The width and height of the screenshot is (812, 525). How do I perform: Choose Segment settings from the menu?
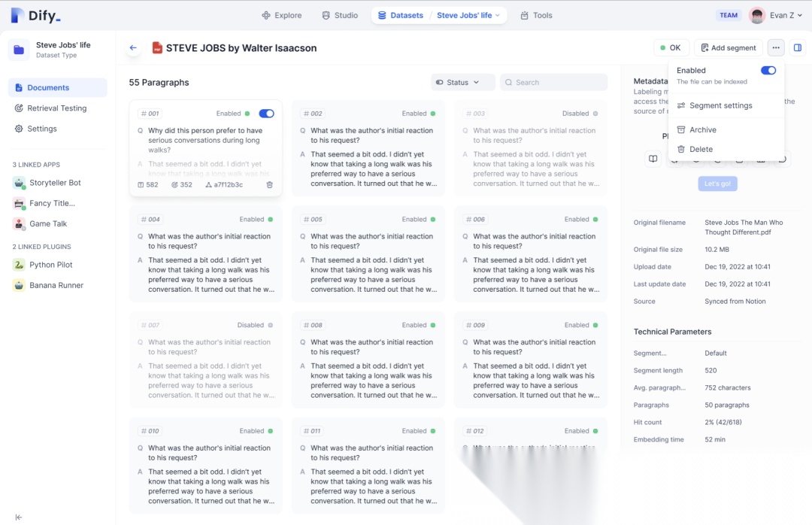click(x=726, y=105)
